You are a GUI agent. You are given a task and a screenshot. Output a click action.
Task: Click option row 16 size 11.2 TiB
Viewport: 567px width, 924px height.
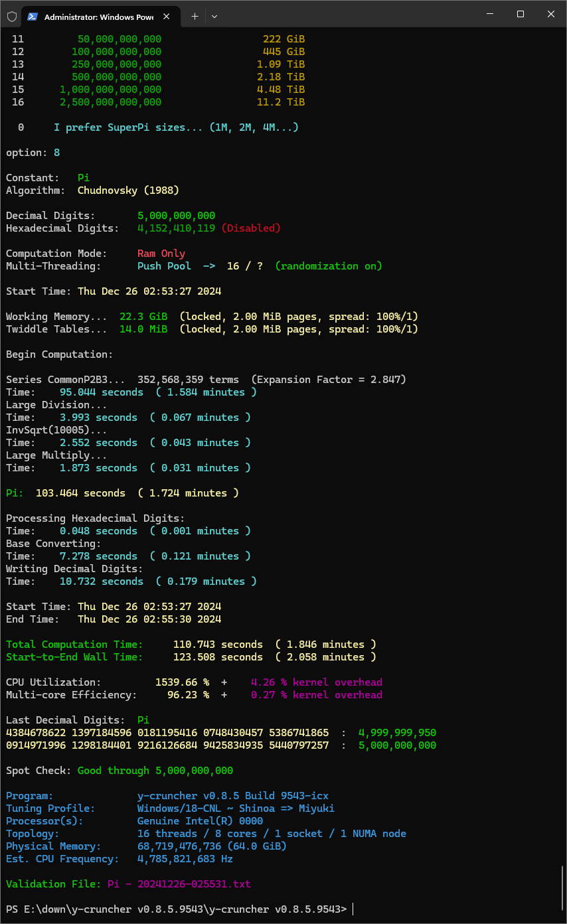(x=281, y=102)
